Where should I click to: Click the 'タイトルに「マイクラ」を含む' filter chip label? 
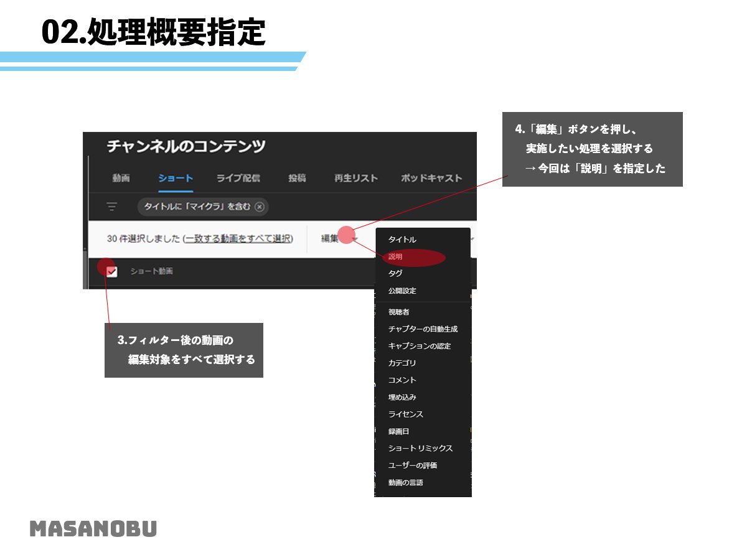pyautogui.click(x=197, y=207)
